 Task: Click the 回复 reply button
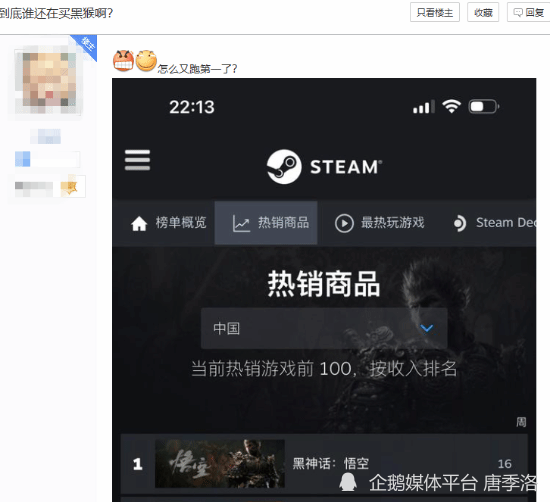pos(529,13)
